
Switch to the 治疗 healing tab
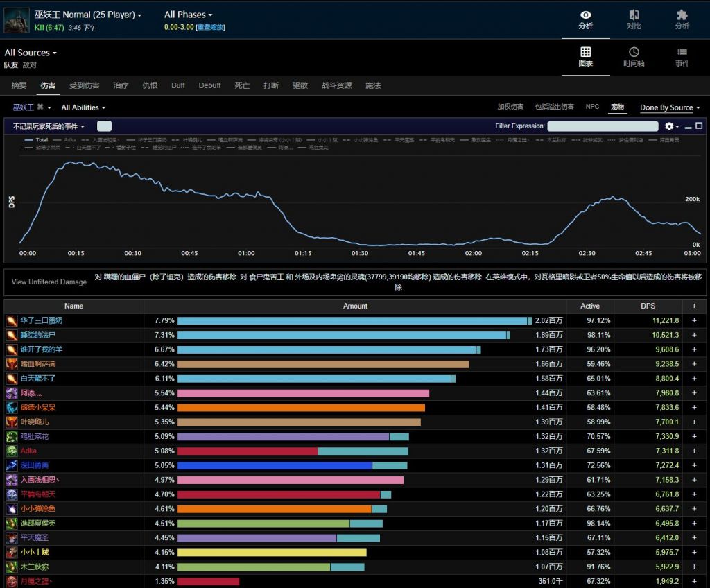point(121,85)
